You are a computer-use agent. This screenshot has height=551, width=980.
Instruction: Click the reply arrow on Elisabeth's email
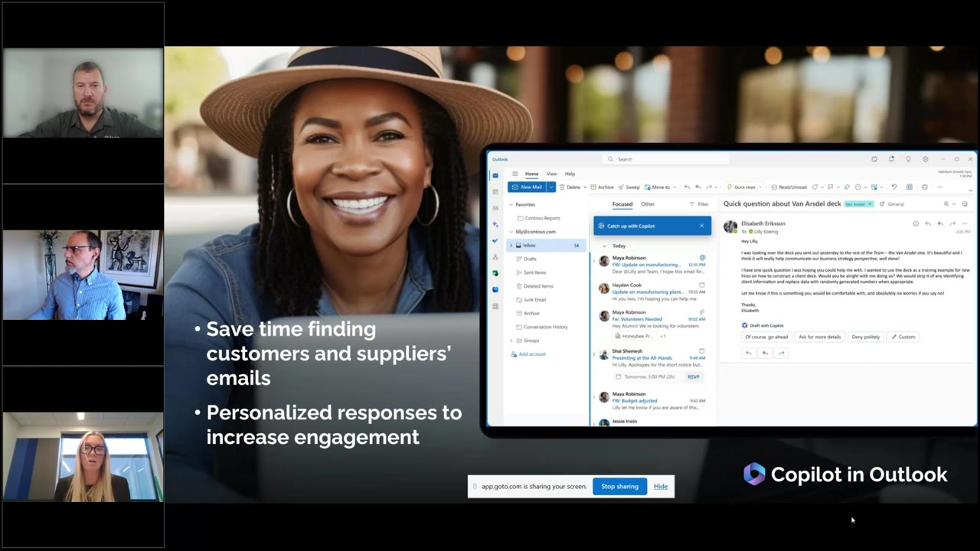[928, 223]
